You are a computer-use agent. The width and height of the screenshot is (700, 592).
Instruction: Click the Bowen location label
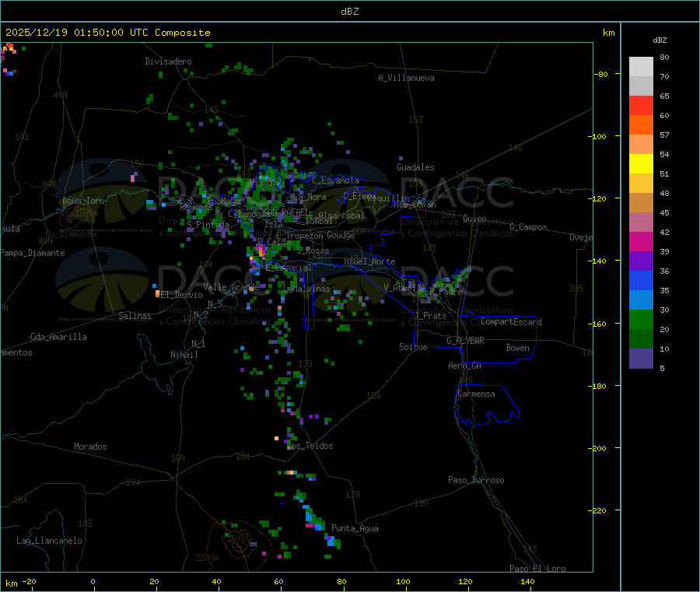pos(517,348)
